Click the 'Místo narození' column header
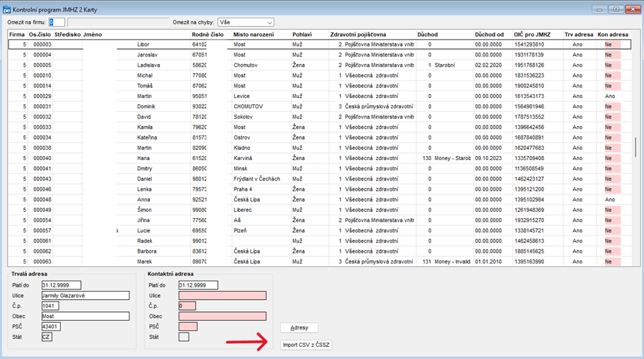Image resolution: width=644 pixels, height=359 pixels. pos(254,34)
